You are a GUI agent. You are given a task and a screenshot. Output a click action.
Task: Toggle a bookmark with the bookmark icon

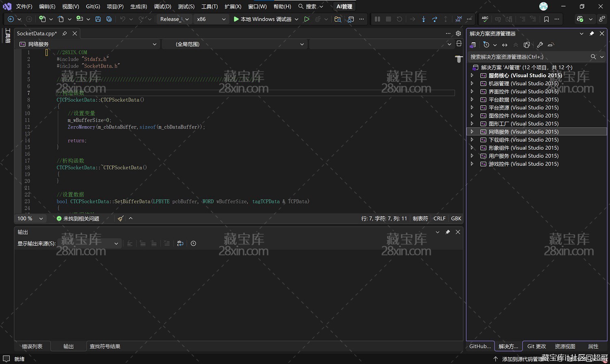click(x=546, y=19)
